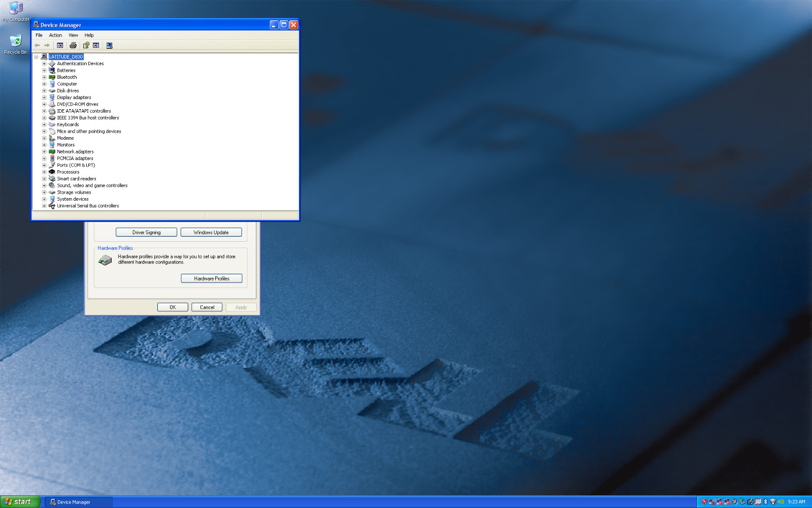Collapse the LATITUDE_D830 root node

click(x=36, y=57)
